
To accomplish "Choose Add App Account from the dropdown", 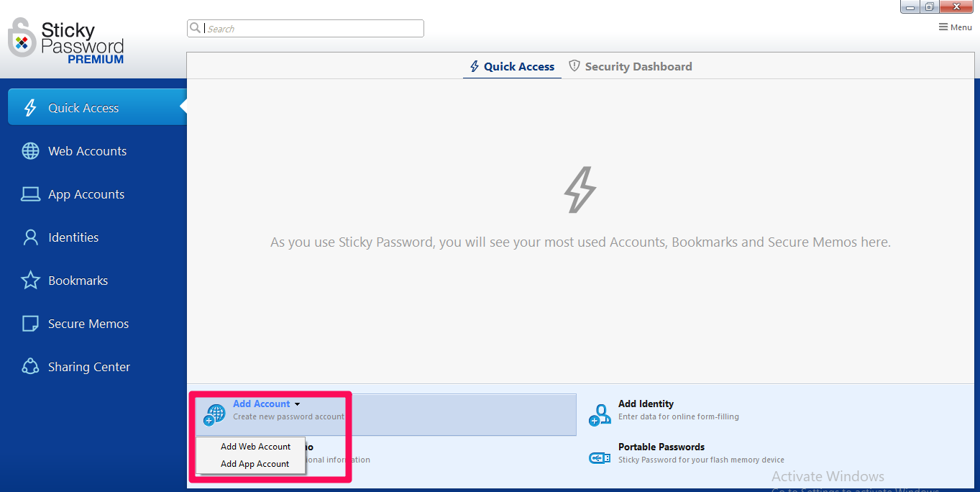I will tap(255, 464).
